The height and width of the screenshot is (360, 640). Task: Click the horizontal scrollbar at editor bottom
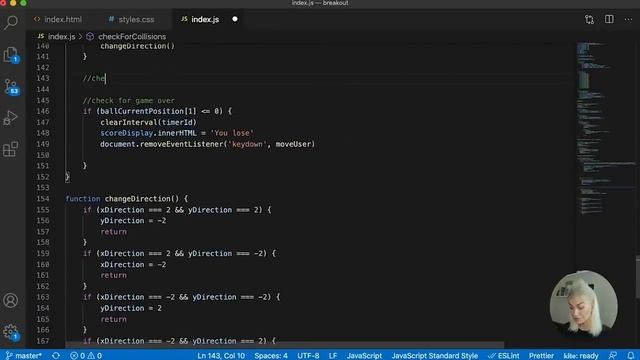click(284, 345)
